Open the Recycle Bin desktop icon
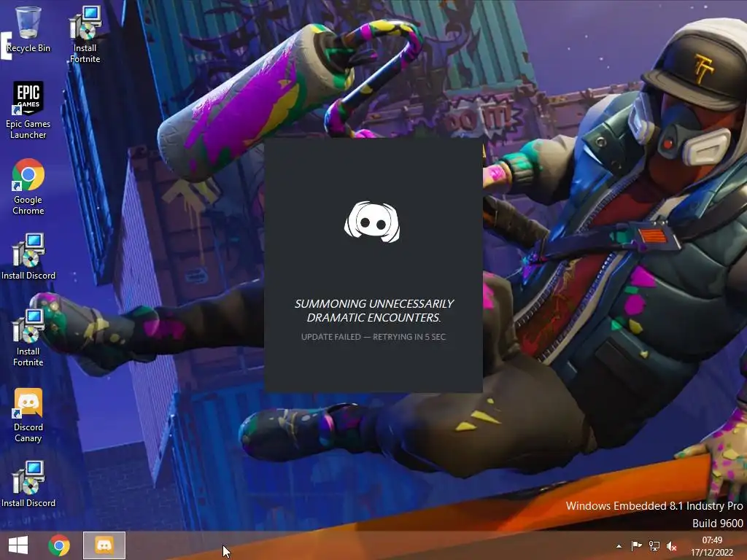This screenshot has width=747, height=560. (28, 28)
